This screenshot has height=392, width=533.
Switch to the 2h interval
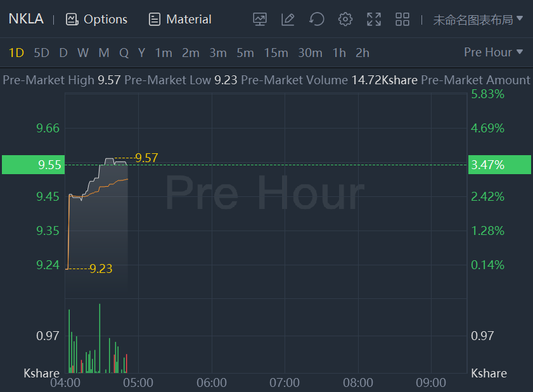point(362,53)
